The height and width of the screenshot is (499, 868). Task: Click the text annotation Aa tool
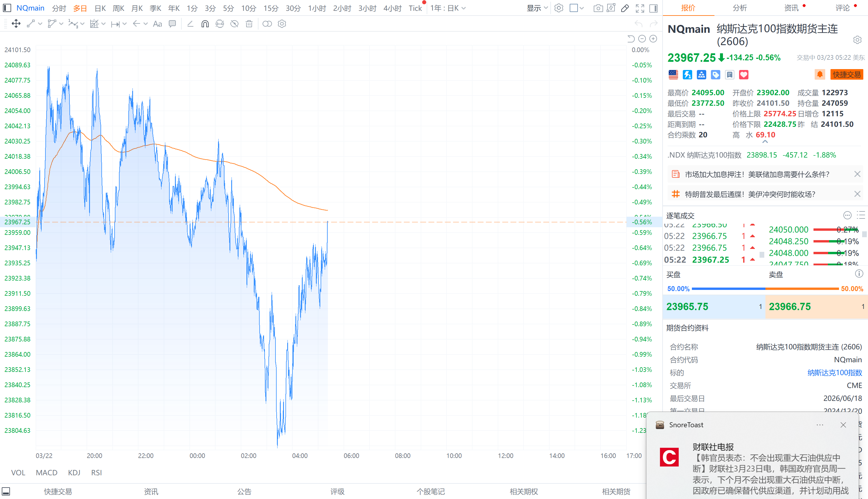tap(157, 24)
